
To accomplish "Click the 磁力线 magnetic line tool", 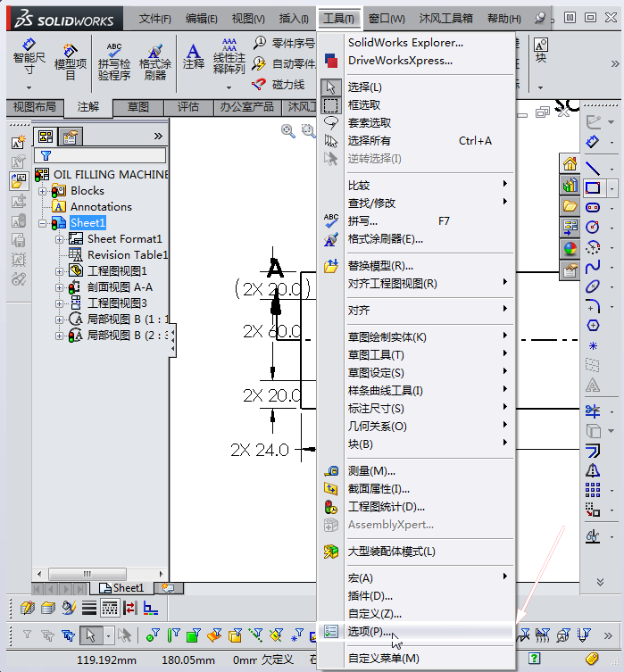I will [279, 85].
